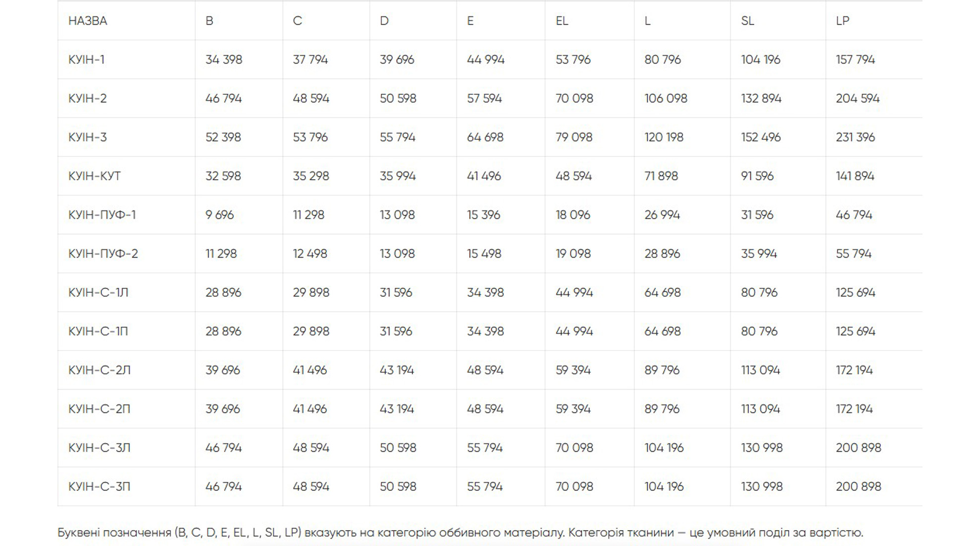Screen dimensions: 980x546
Task: Click price 34 398 in КУІН-1 row
Action: [x=224, y=60]
